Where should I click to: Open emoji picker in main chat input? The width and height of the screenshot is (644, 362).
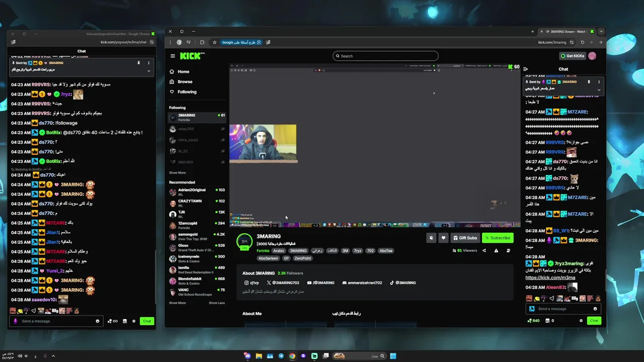(x=595, y=309)
